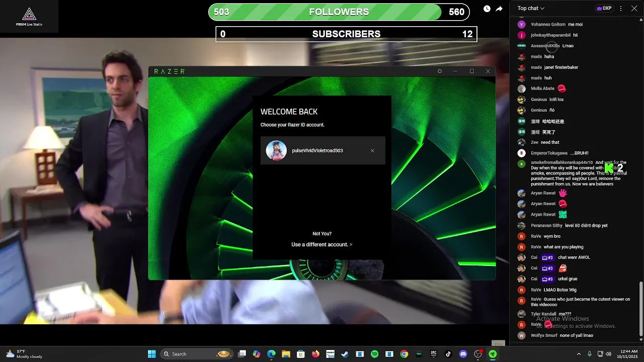Launch Firefox from taskbar

[315, 354]
